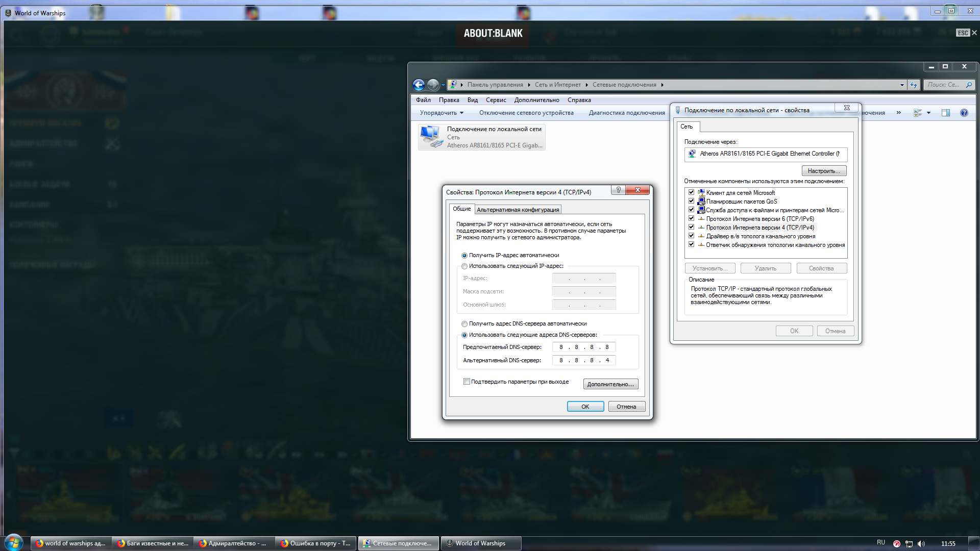
Task: Click 'Отключение сетевого устройства' toolbar command
Action: [x=526, y=113]
